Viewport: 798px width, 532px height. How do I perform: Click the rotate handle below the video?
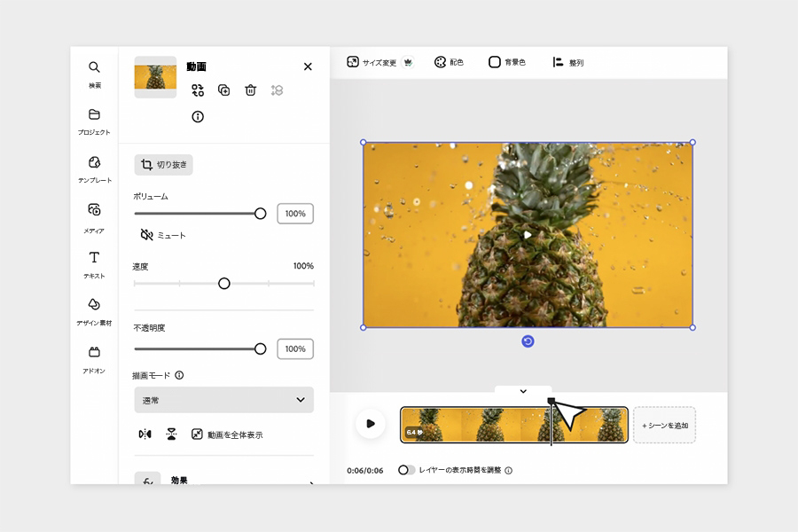[528, 341]
